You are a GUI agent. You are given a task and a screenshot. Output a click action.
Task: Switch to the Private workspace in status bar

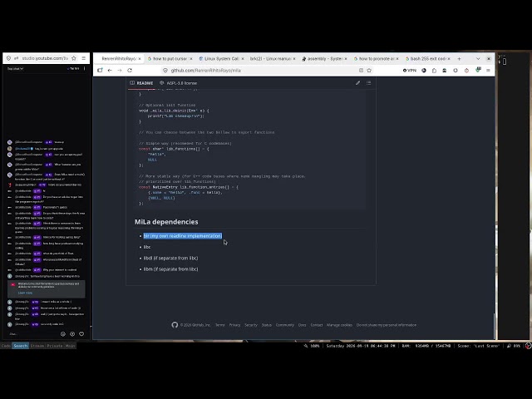55,346
